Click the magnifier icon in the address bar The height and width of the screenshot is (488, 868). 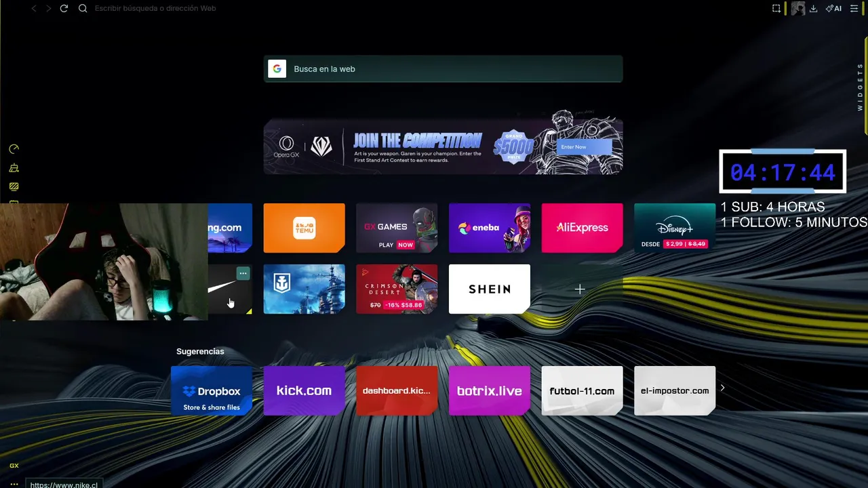pyautogui.click(x=83, y=9)
